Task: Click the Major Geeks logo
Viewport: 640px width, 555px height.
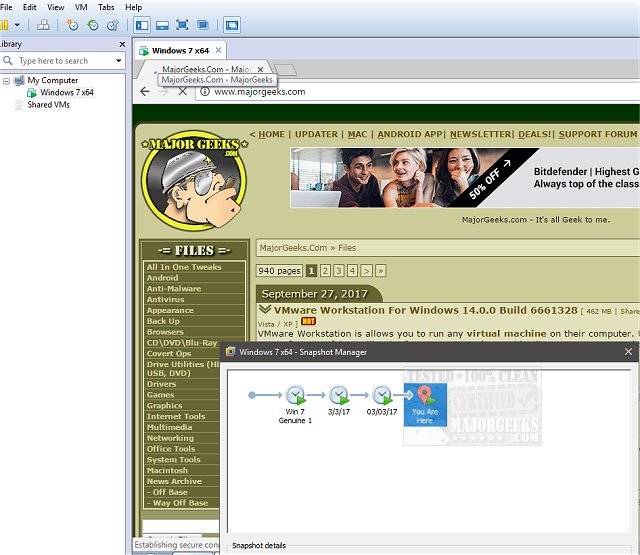Action: [x=194, y=180]
